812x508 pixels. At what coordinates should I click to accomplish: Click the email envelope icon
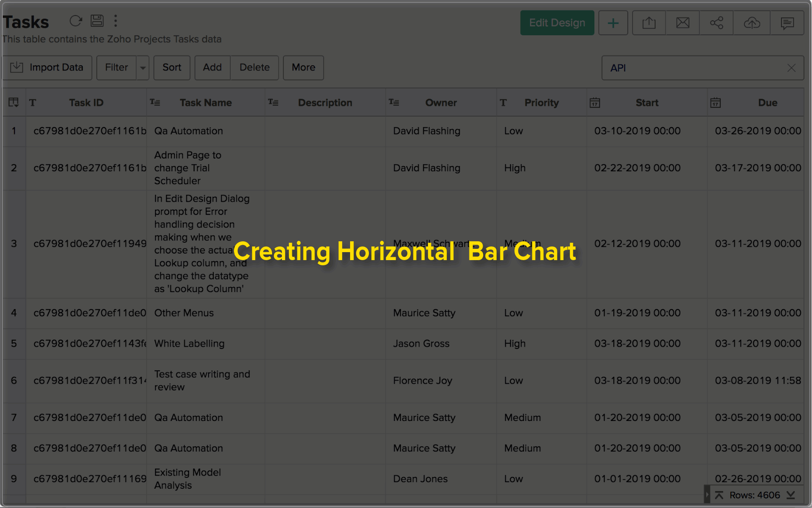point(682,23)
